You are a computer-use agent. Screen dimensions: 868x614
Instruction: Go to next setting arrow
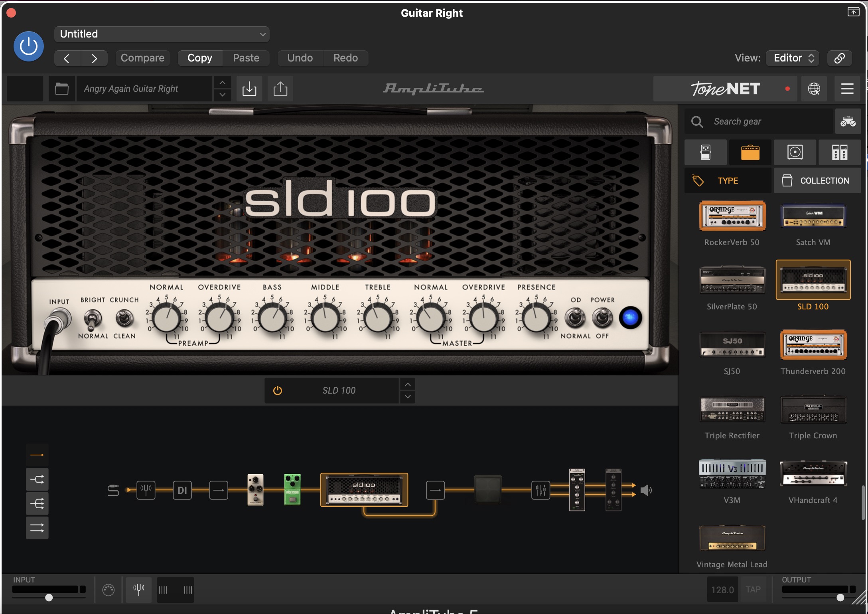94,58
